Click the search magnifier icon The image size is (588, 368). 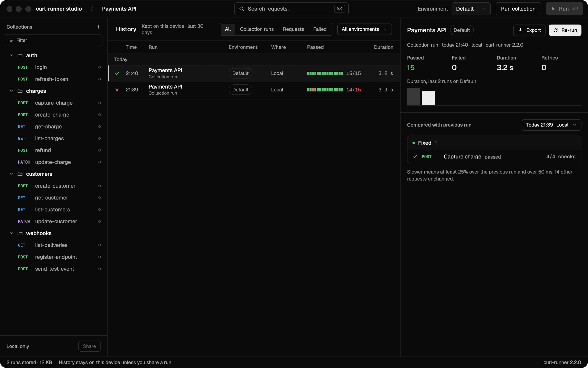tap(242, 9)
